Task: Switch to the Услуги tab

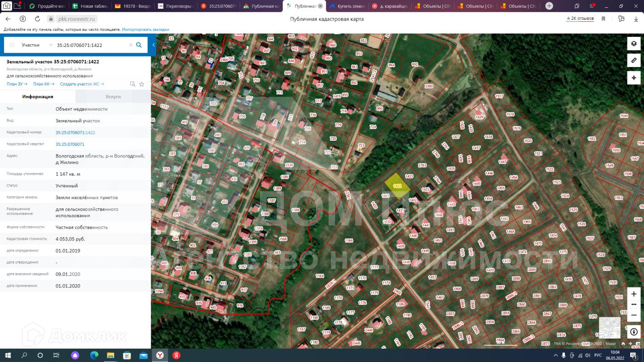Action: (x=113, y=97)
